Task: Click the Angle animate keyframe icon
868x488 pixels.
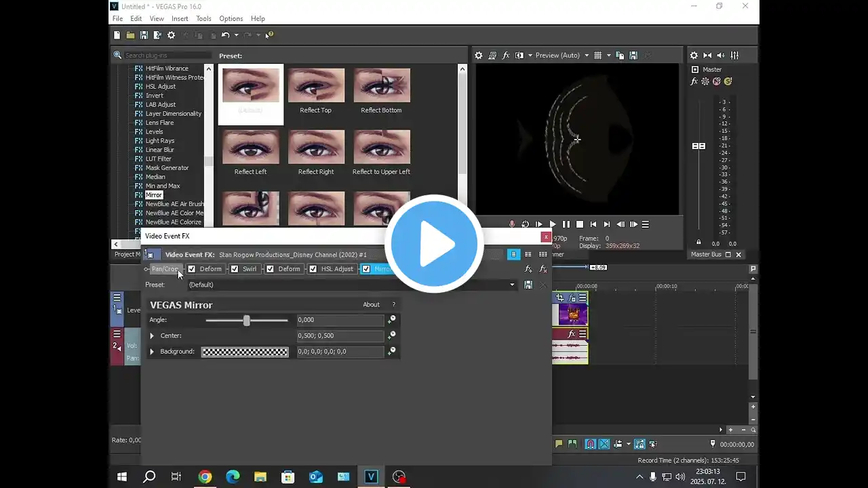Action: click(391, 320)
